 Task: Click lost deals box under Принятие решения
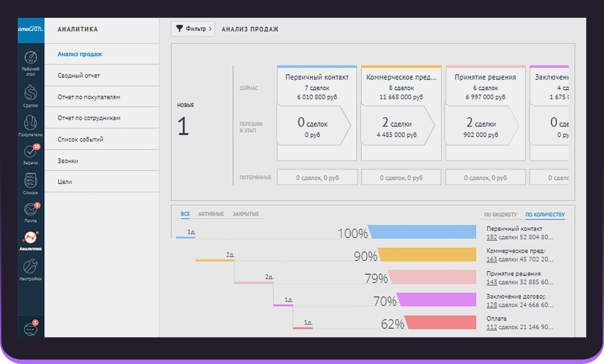point(485,177)
